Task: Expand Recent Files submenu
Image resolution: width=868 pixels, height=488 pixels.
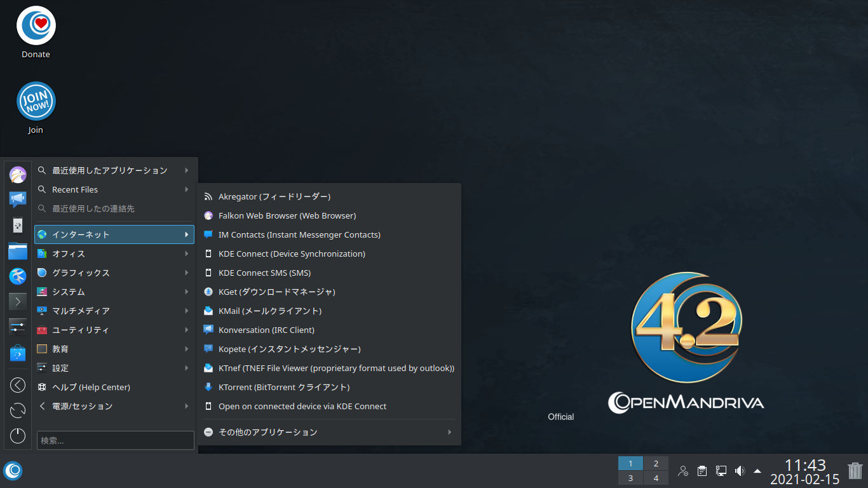Action: pyautogui.click(x=114, y=189)
